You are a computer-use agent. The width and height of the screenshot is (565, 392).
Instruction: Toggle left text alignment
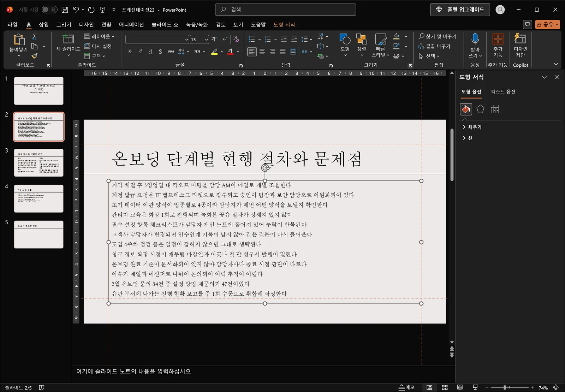pyautogui.click(x=252, y=52)
